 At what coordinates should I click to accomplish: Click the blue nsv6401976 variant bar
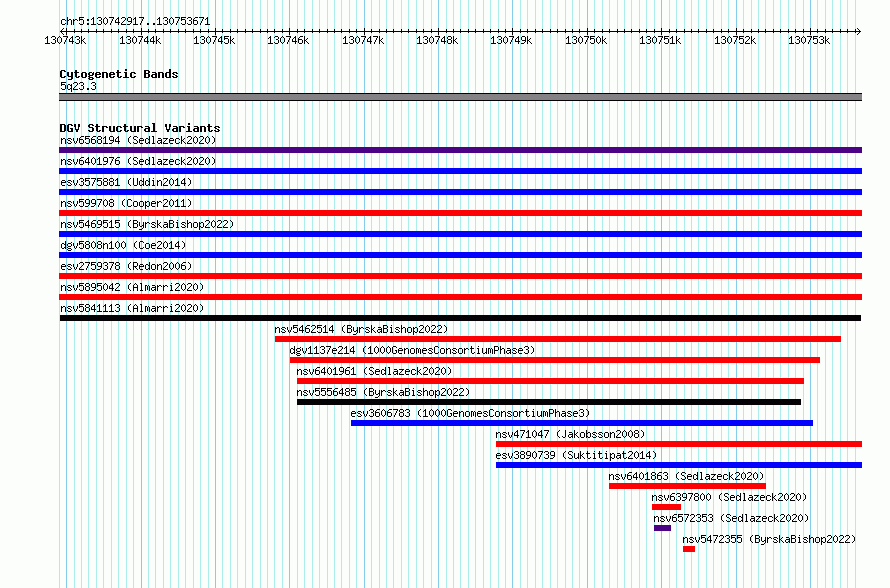tap(460, 171)
